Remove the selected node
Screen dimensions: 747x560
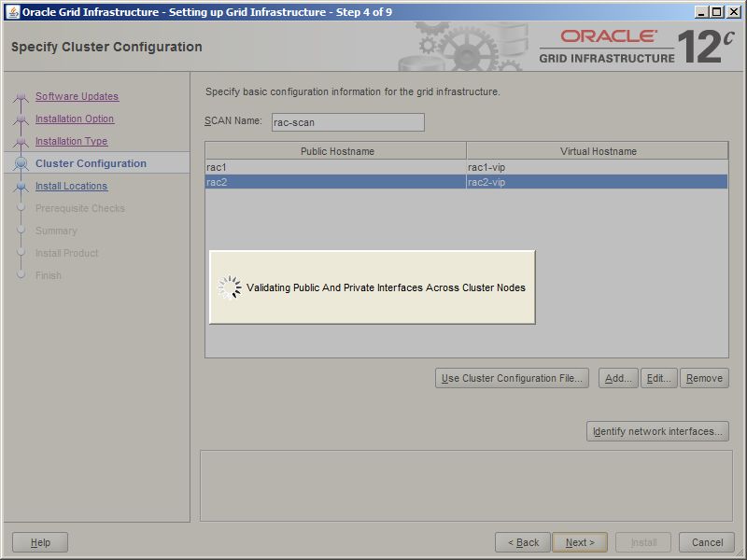pyautogui.click(x=704, y=378)
